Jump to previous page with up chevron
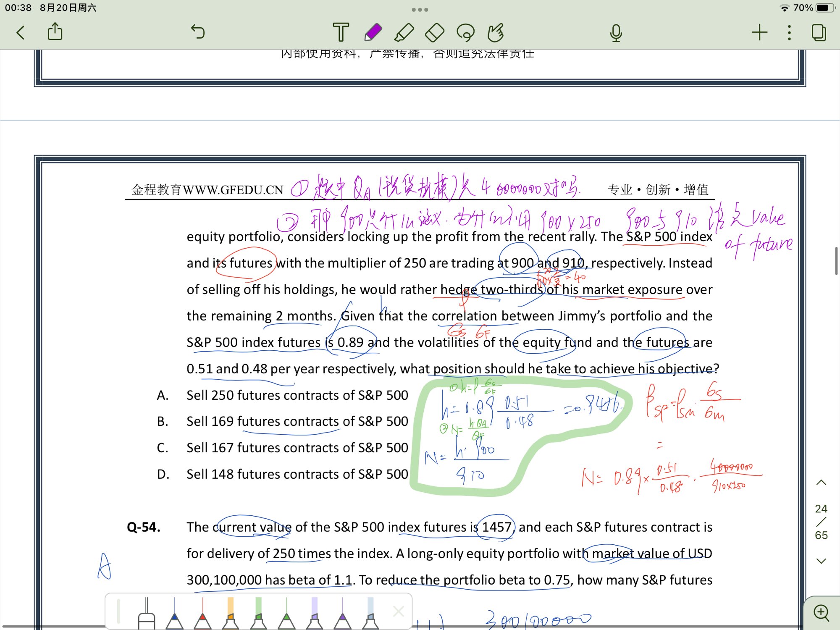Screen dimensions: 840x630 click(x=821, y=483)
